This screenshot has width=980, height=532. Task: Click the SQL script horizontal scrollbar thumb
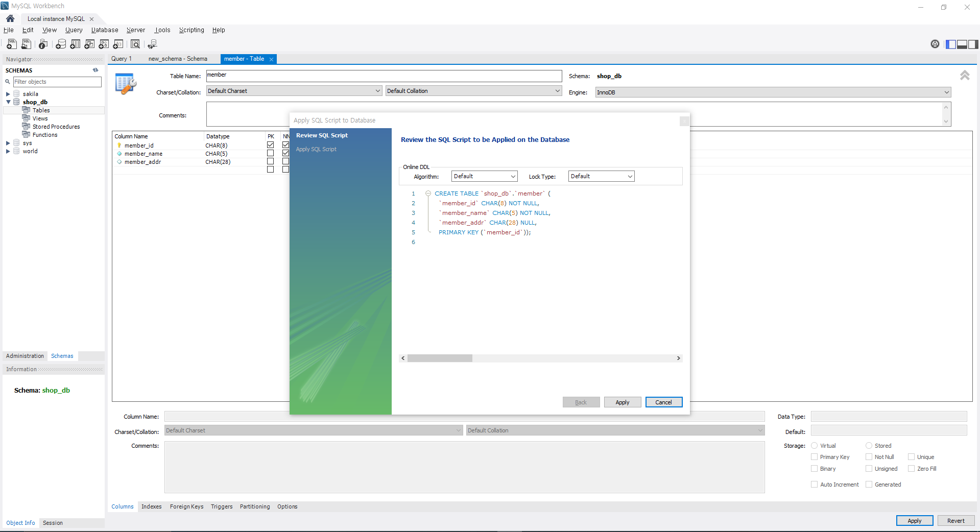(x=440, y=358)
